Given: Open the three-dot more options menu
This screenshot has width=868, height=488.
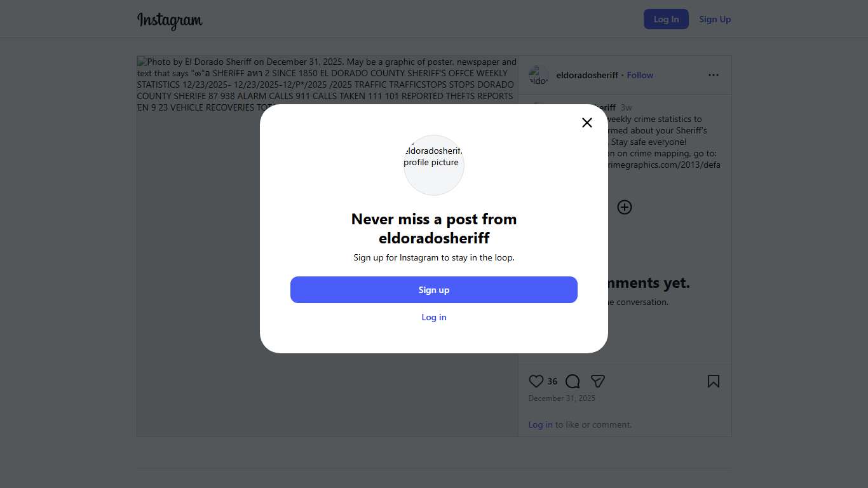Looking at the screenshot, I should click(x=714, y=75).
